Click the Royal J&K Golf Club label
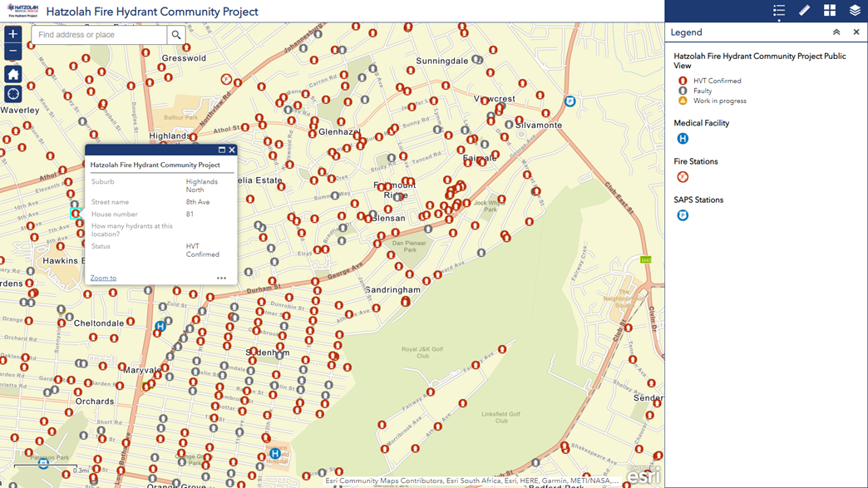 coord(422,352)
